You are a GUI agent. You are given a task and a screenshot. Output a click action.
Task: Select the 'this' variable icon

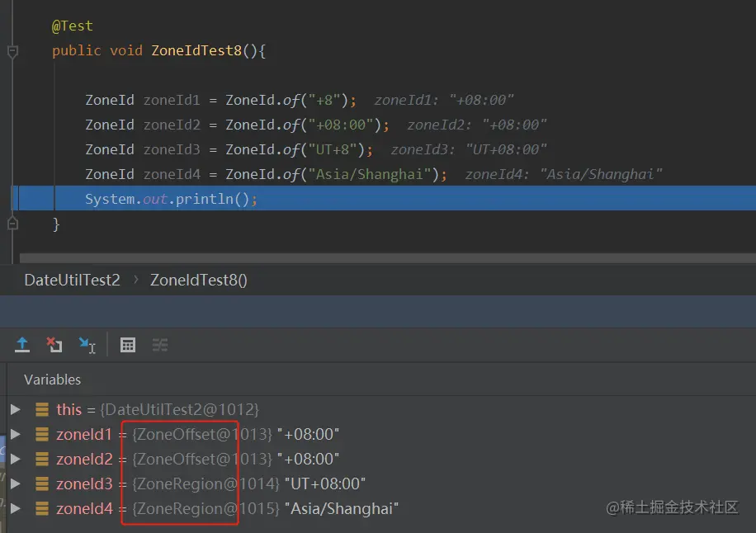pyautogui.click(x=42, y=409)
